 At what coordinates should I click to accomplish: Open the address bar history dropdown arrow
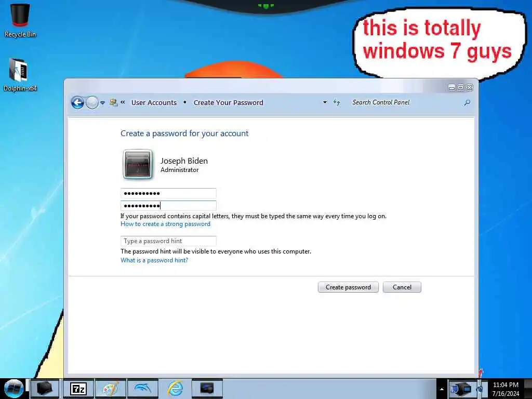tap(325, 102)
